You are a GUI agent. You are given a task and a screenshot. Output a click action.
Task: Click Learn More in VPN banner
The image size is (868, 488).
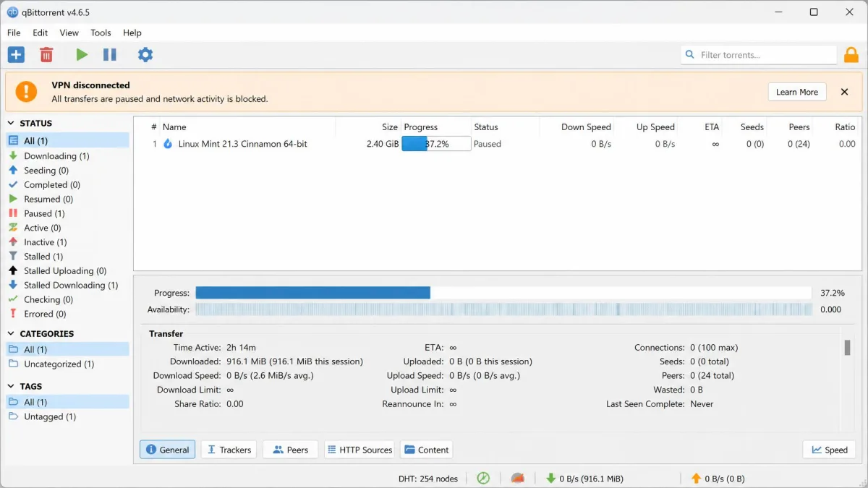797,92
